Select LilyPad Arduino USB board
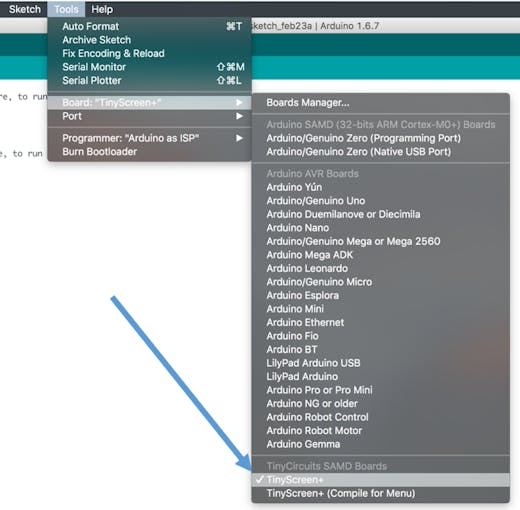The height and width of the screenshot is (510, 520). point(381,363)
